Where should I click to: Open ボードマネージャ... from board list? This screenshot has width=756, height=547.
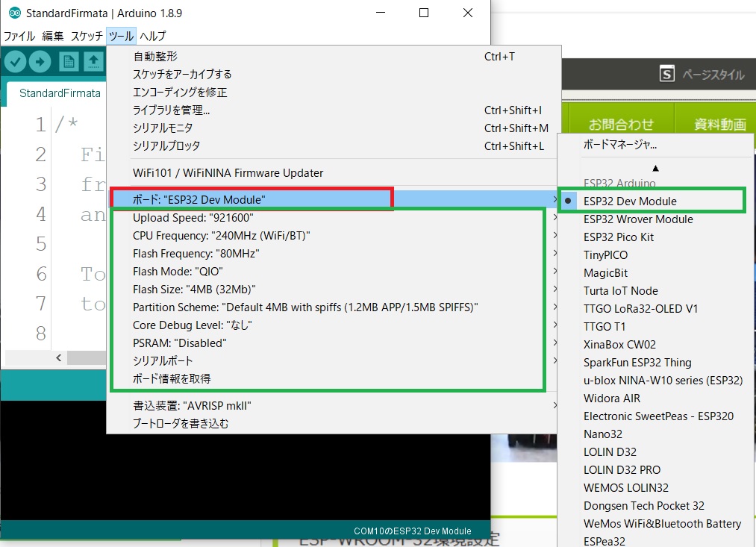click(656, 144)
